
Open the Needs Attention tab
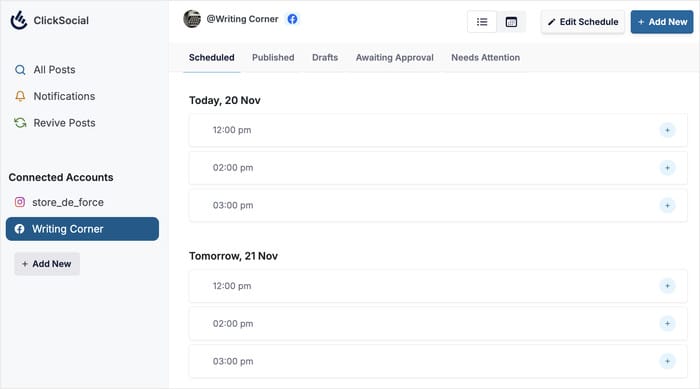(x=486, y=58)
